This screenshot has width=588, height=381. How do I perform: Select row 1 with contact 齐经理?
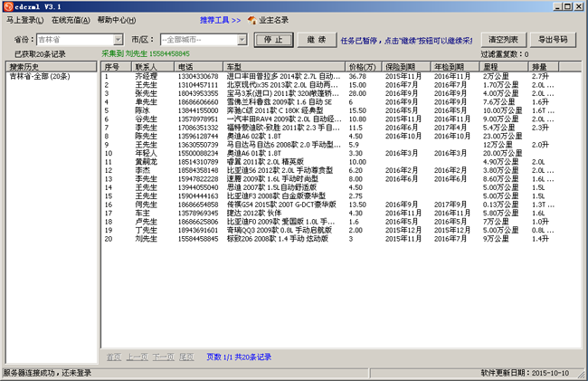tap(145, 77)
